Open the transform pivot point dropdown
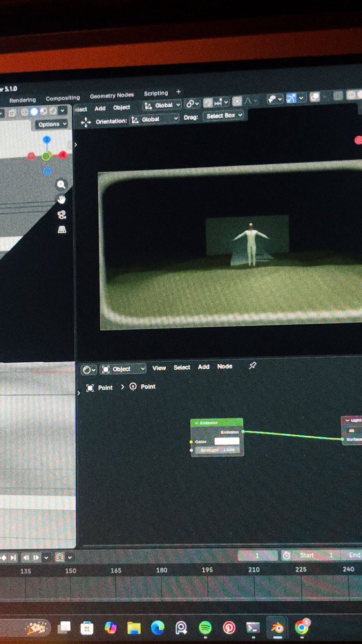 click(x=192, y=104)
